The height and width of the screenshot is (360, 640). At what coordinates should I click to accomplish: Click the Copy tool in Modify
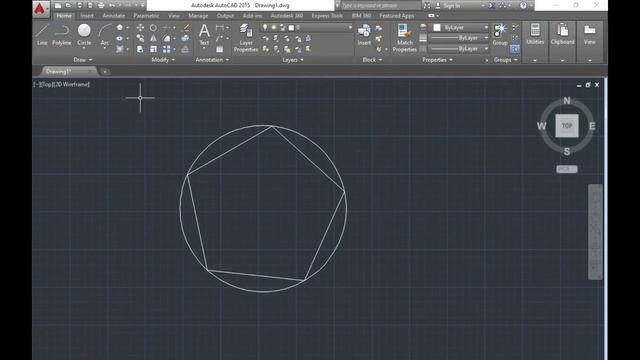tap(140, 38)
